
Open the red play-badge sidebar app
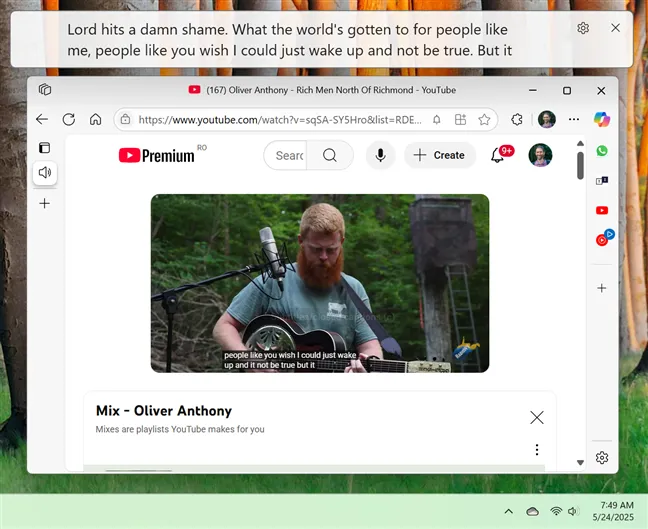604,238
